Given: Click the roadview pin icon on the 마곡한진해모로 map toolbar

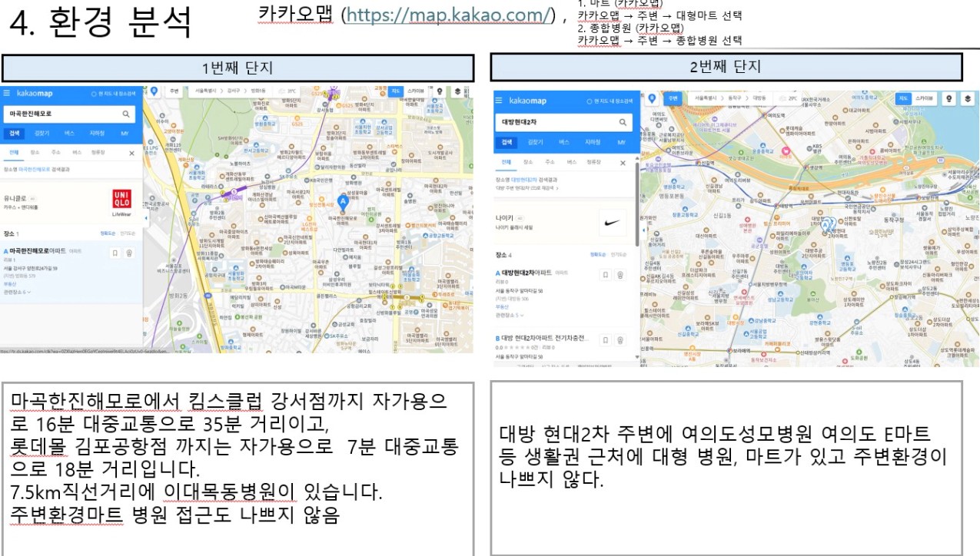Looking at the screenshot, I should click(440, 91).
